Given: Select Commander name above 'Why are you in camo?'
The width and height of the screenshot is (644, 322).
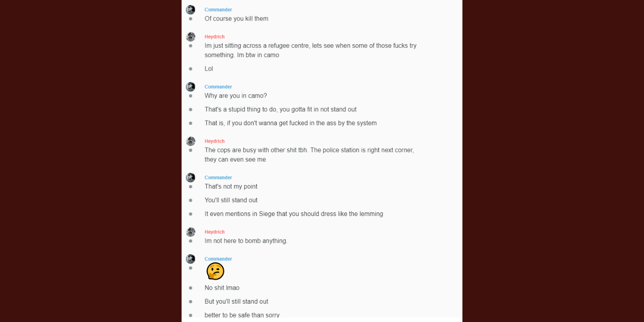Looking at the screenshot, I should 218,87.
